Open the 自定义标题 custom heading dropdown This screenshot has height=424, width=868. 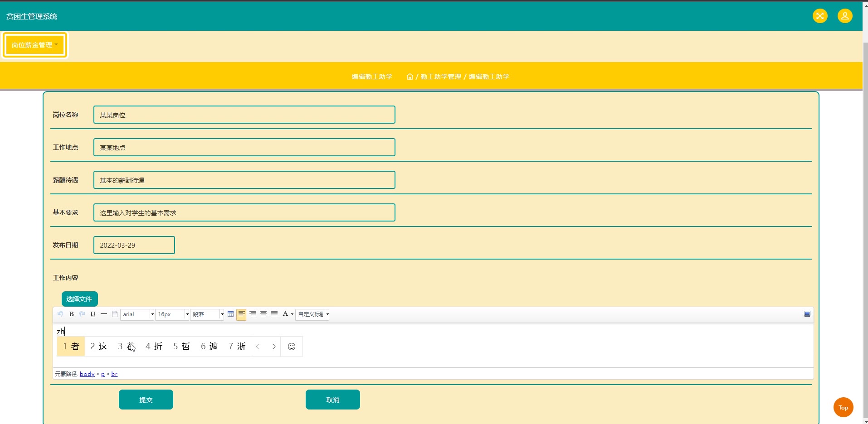pyautogui.click(x=312, y=314)
